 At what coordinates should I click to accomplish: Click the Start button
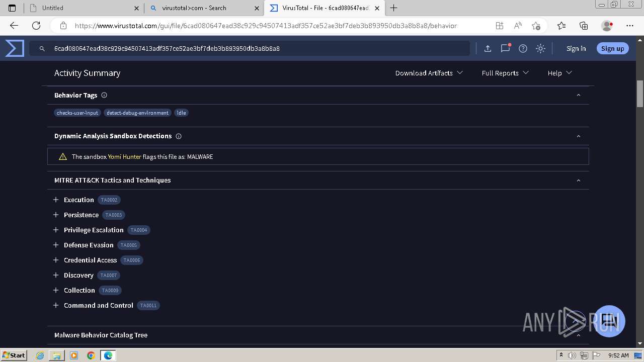pos(14,355)
